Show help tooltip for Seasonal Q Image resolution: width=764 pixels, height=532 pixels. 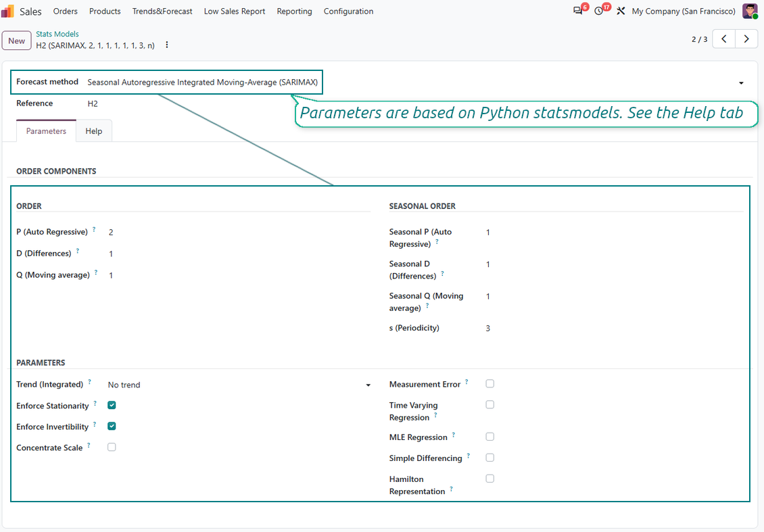427,306
